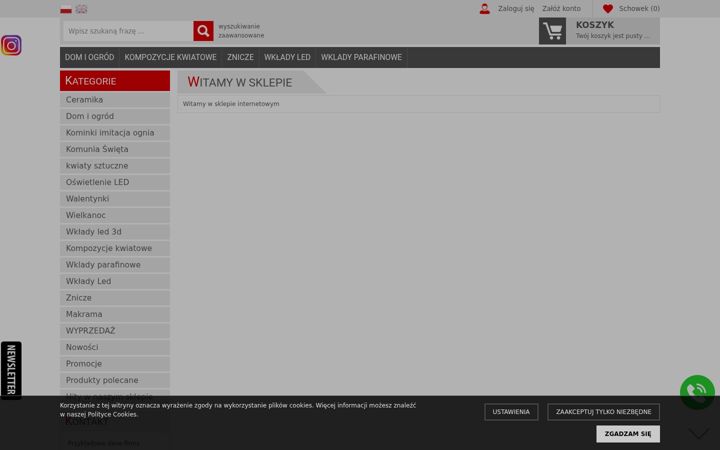Switch language to English flag
This screenshot has width=720, height=450.
click(81, 9)
